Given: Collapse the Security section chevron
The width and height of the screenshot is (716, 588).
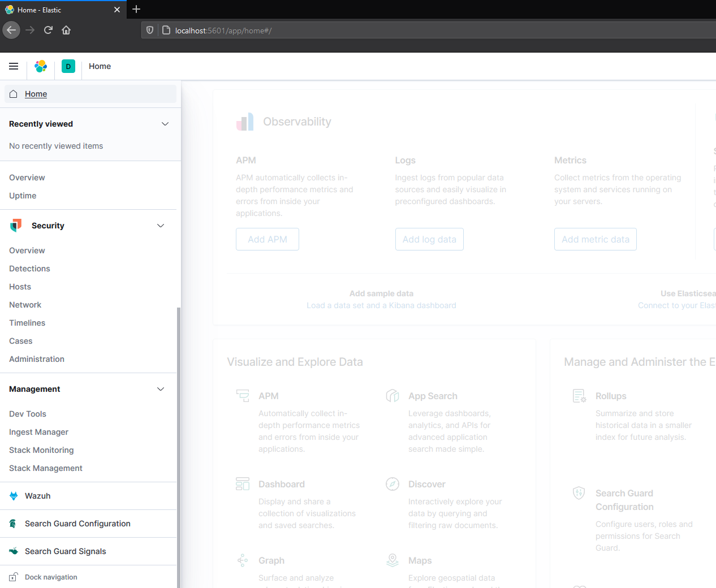Looking at the screenshot, I should (x=161, y=226).
